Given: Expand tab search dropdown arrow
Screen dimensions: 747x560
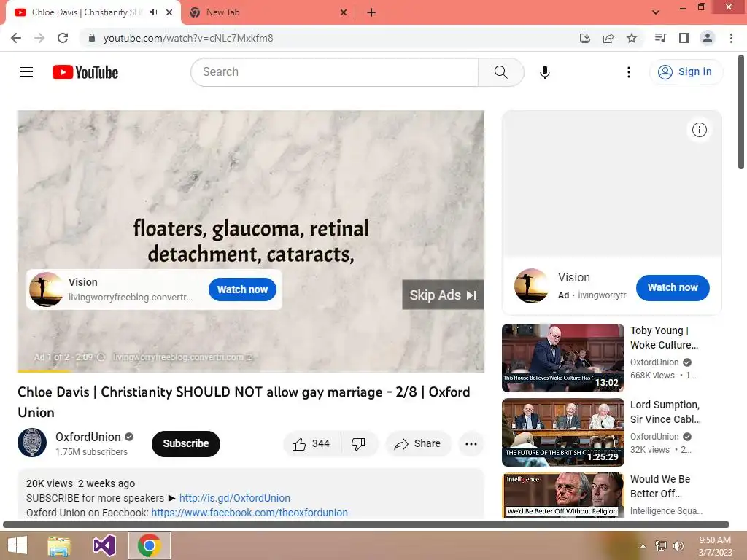Looking at the screenshot, I should (x=656, y=12).
